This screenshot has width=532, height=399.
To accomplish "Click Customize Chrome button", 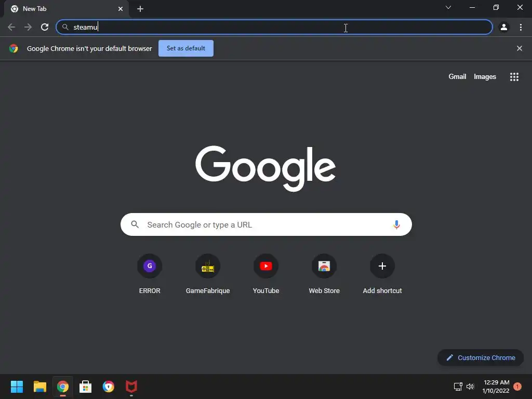I will [x=481, y=357].
